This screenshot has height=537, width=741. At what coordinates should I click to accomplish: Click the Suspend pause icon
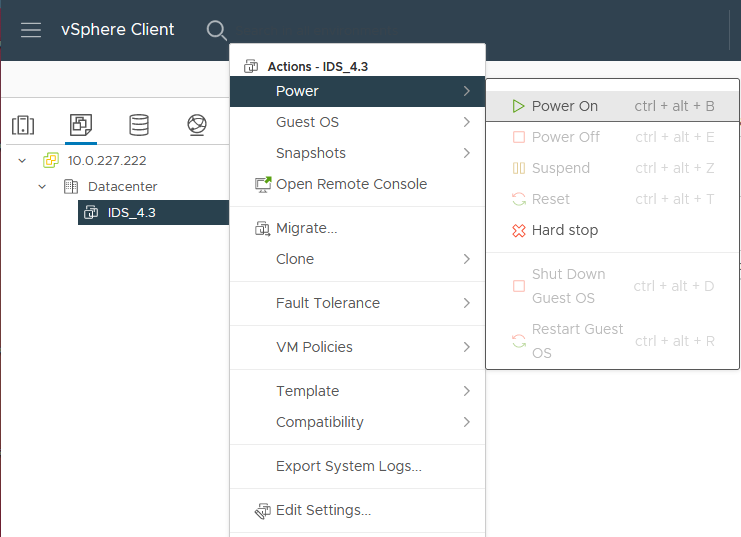[x=519, y=168]
